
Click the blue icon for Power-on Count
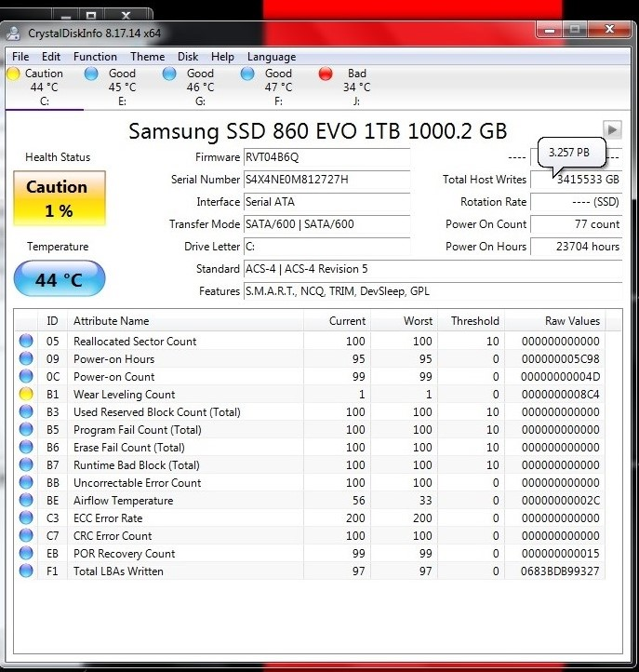coord(26,376)
